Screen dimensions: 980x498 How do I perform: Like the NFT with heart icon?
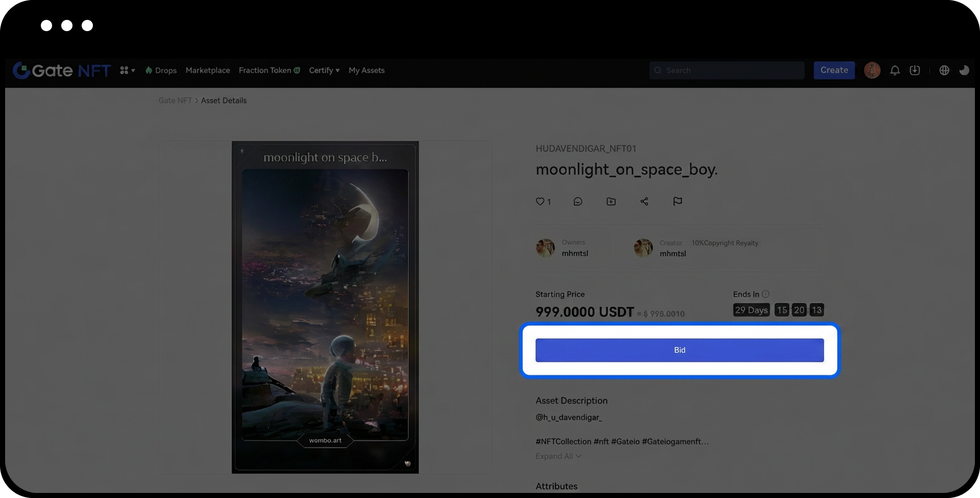(x=540, y=202)
